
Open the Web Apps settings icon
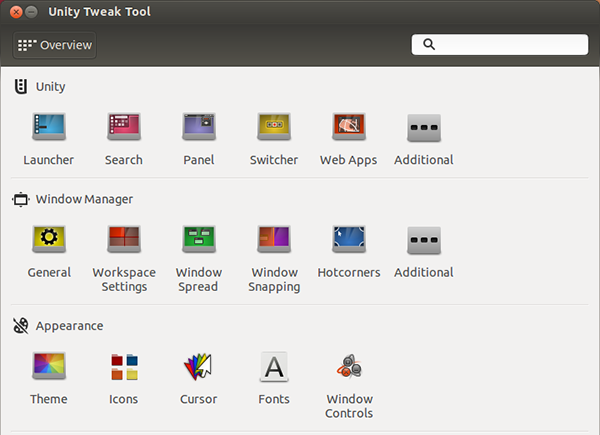pyautogui.click(x=349, y=127)
